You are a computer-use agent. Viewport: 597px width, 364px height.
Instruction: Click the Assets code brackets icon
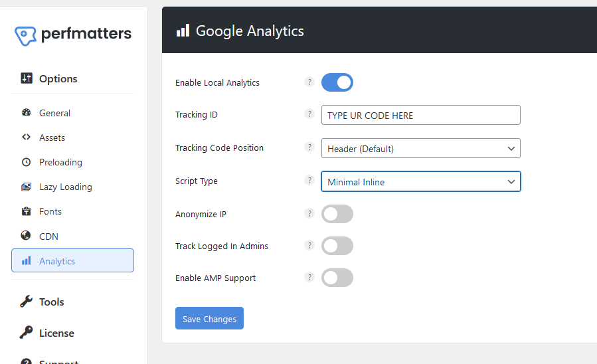pos(27,137)
